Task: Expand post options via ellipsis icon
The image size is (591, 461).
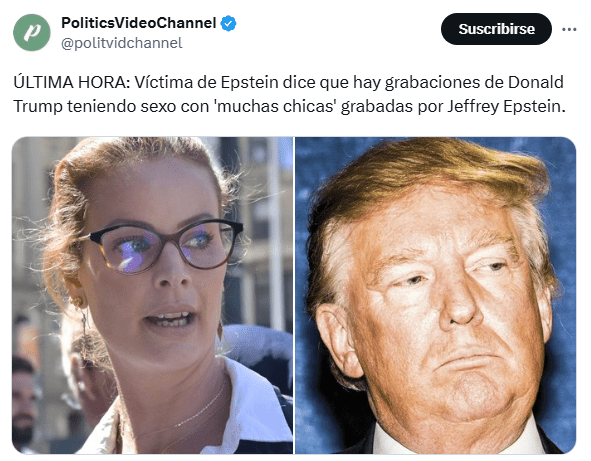Action: (569, 29)
